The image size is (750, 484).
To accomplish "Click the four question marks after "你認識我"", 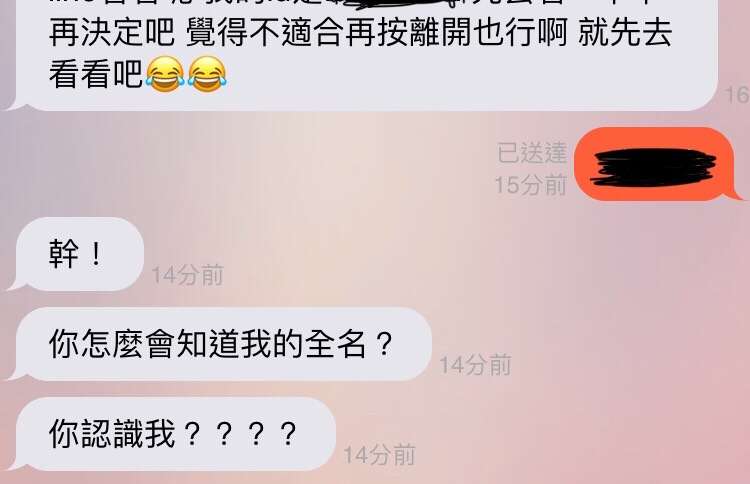I will tap(240, 434).
